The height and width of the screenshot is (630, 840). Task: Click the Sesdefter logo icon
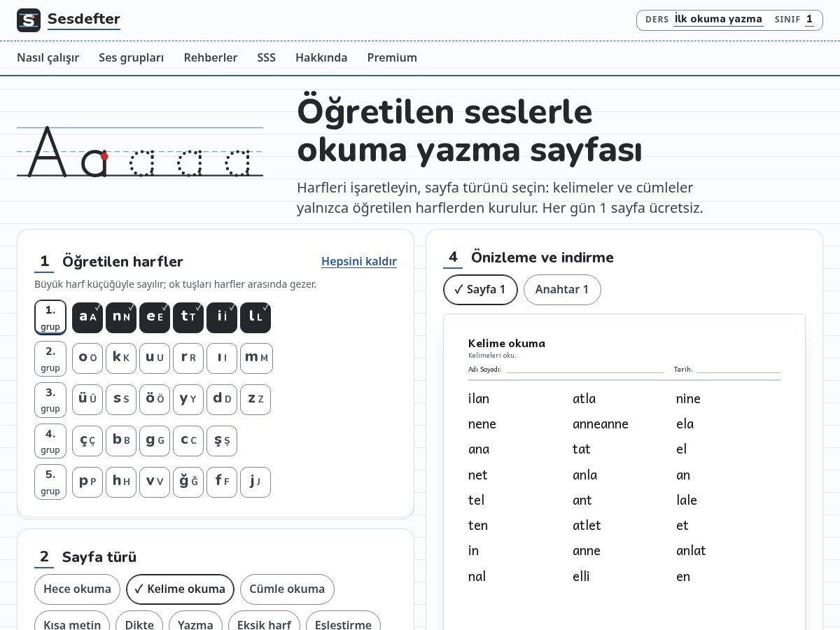[29, 20]
